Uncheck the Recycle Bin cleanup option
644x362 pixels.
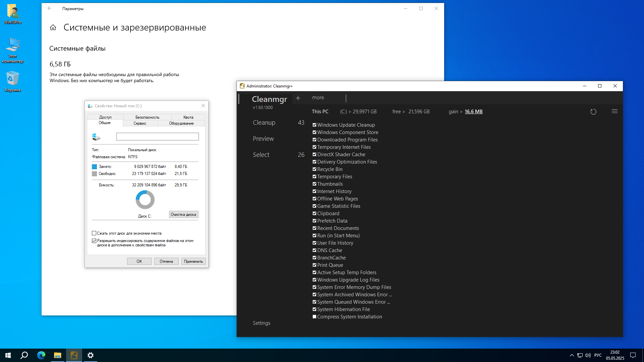click(x=314, y=169)
